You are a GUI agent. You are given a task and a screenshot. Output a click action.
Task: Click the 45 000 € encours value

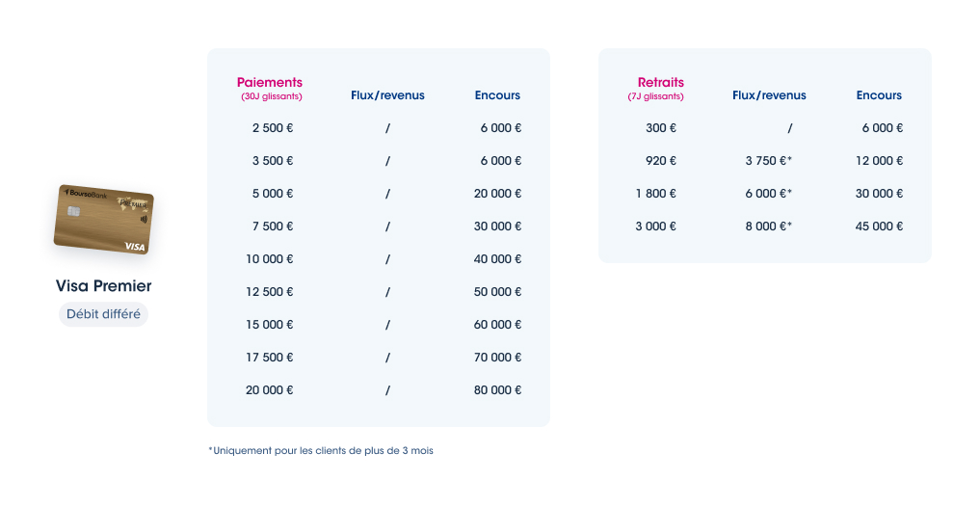coord(879,226)
